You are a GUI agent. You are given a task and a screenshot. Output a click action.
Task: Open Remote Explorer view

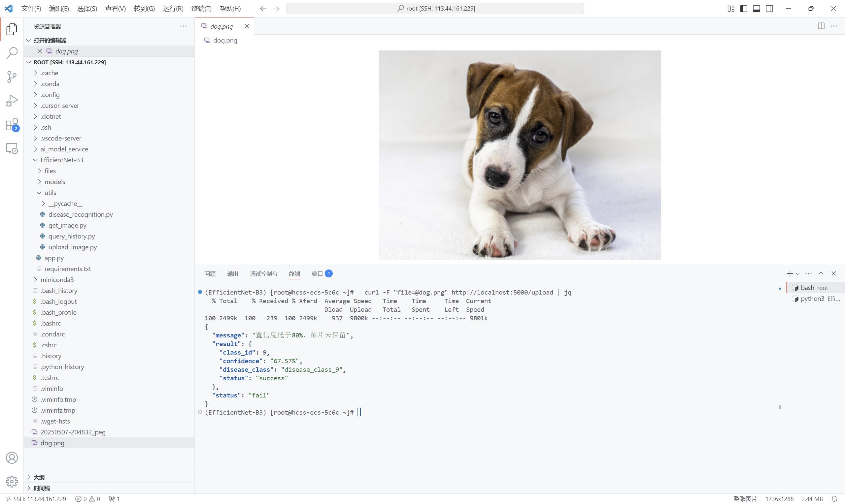[12, 149]
